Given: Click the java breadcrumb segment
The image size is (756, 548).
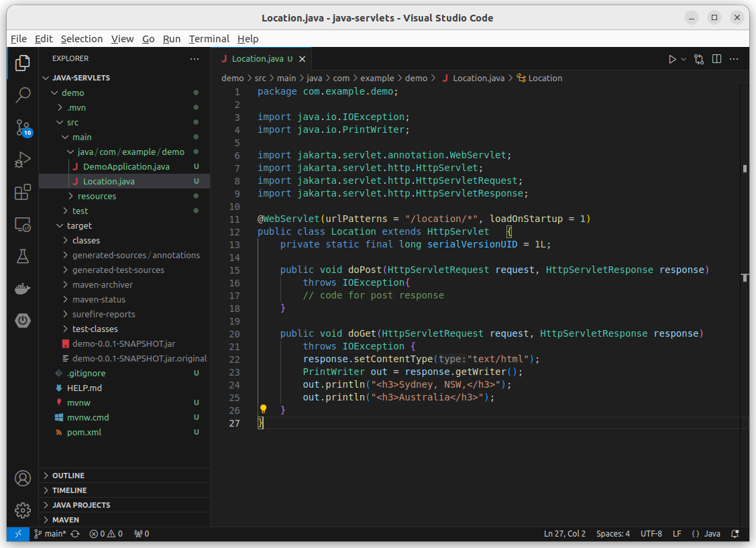Looking at the screenshot, I should tap(315, 78).
